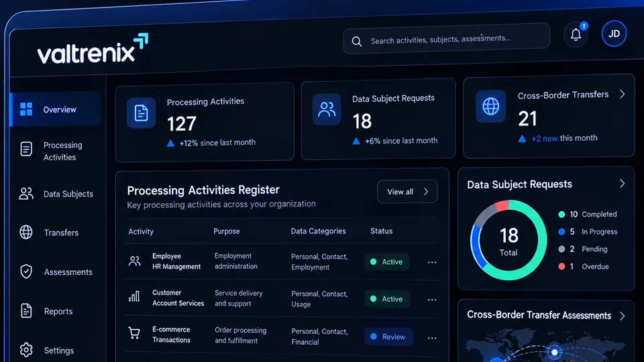
Task: Click the Data Subject Requests card people icon
Action: [327, 109]
